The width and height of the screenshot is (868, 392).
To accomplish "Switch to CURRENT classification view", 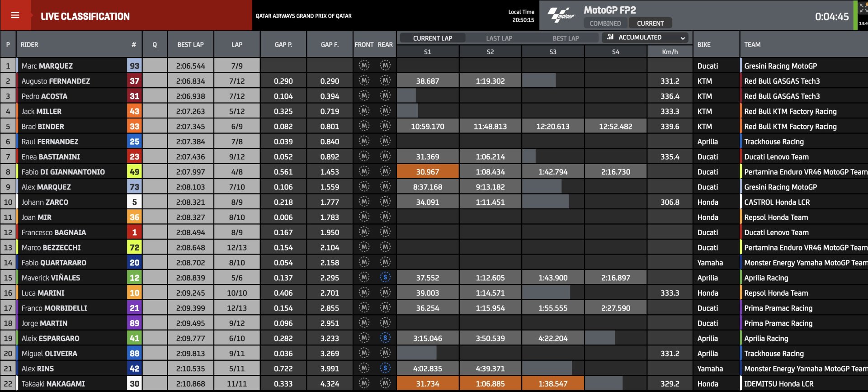I will (x=650, y=23).
